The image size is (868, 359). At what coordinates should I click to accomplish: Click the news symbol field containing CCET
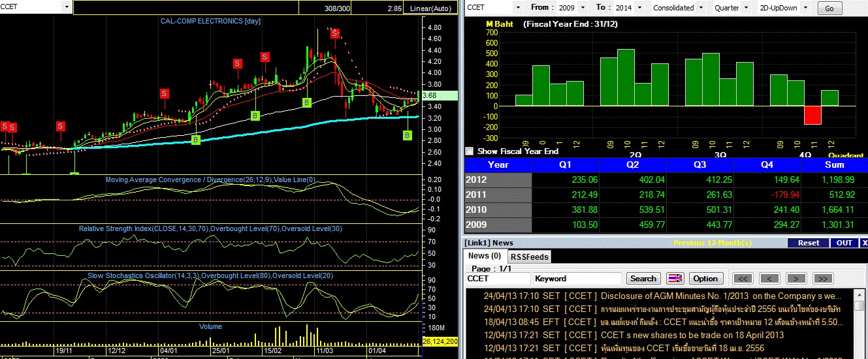point(498,279)
